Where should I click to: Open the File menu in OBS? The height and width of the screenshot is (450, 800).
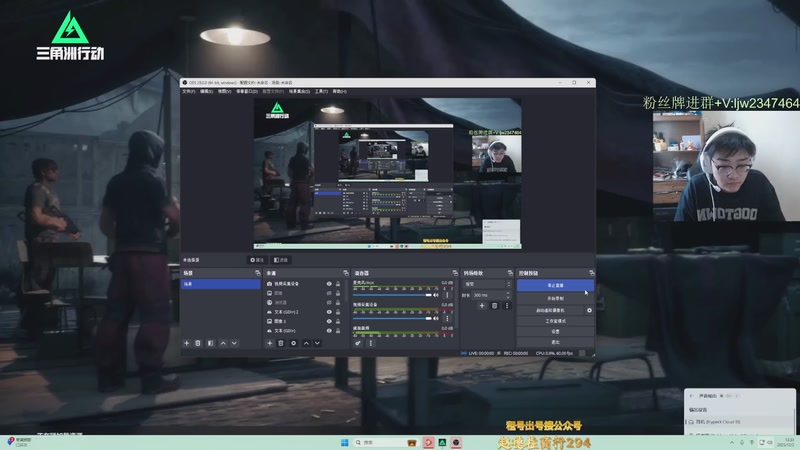point(189,91)
